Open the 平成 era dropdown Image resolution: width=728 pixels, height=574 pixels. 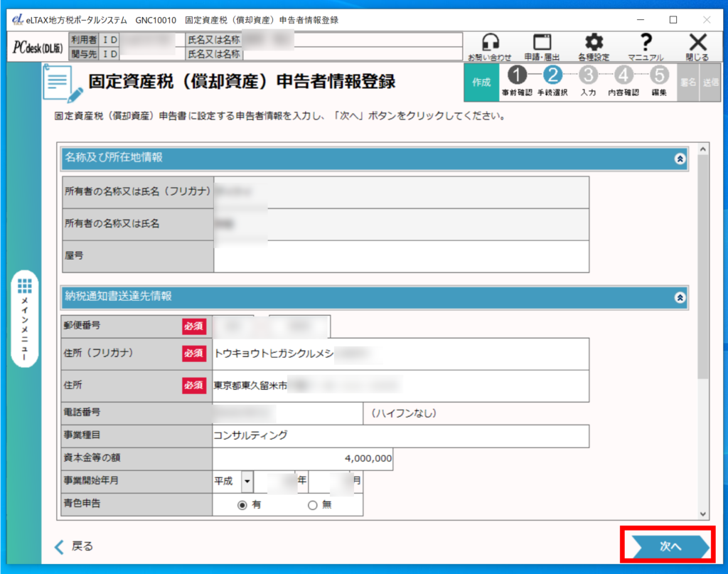tap(247, 482)
